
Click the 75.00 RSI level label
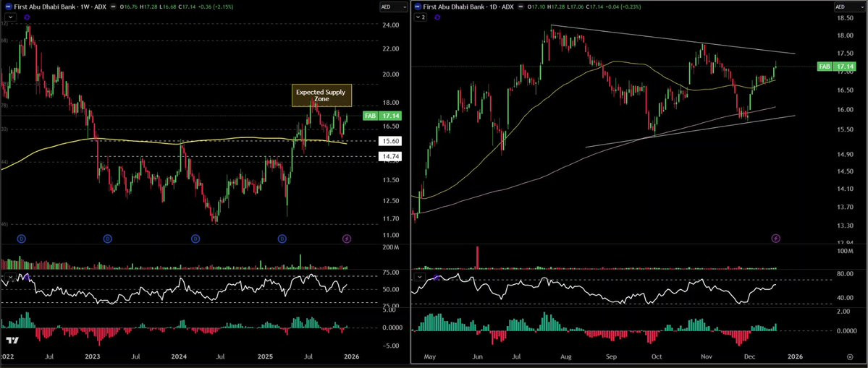tap(389, 273)
